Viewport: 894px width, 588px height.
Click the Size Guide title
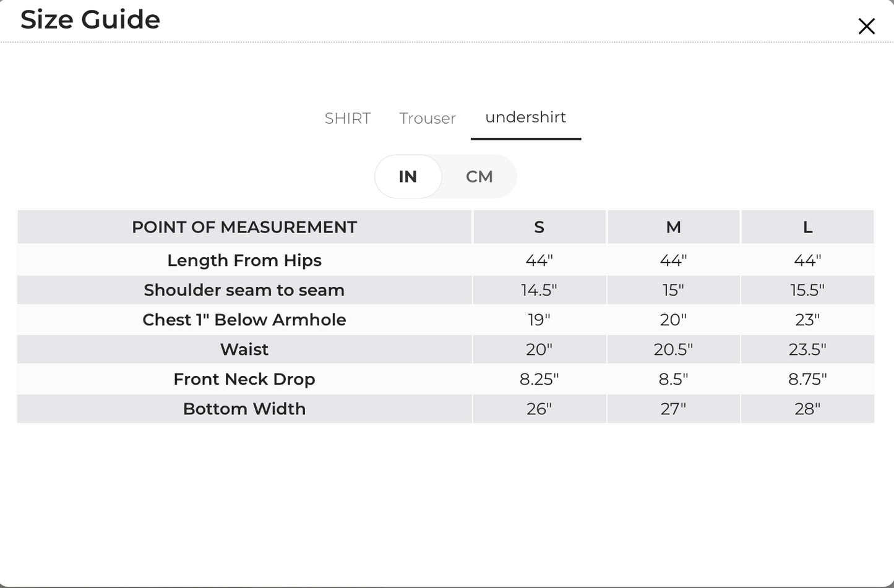[90, 20]
